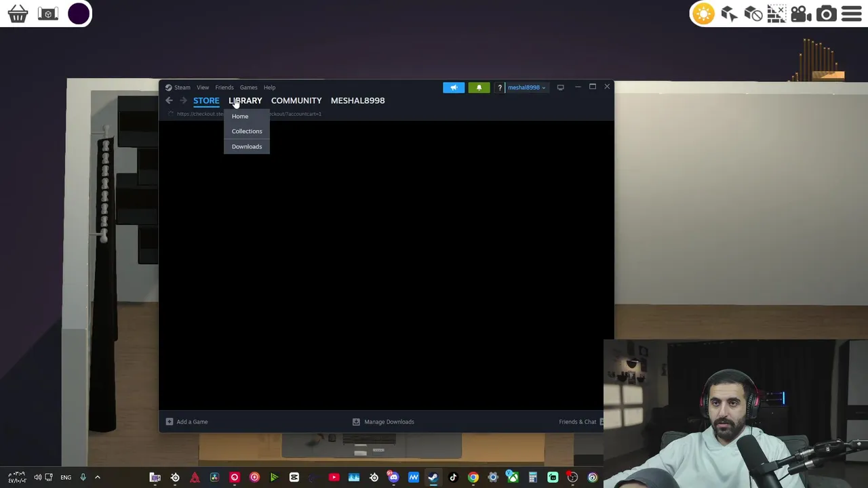Select Collections from the Library dropdown

point(247,131)
